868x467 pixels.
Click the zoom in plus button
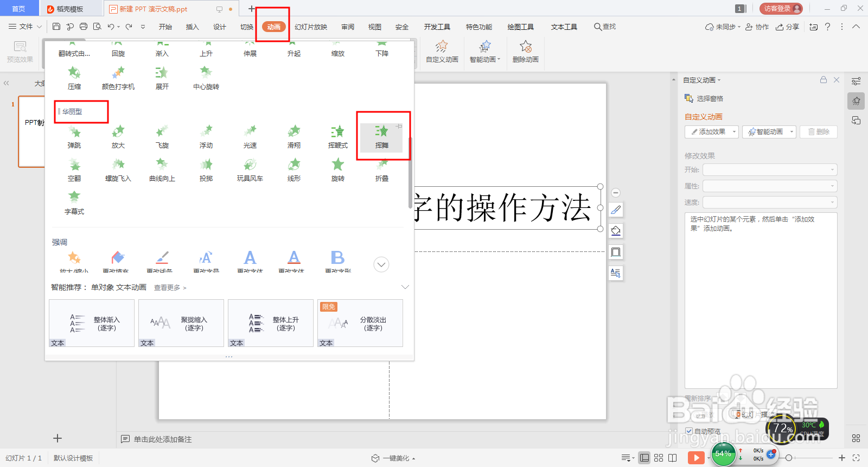click(x=842, y=458)
